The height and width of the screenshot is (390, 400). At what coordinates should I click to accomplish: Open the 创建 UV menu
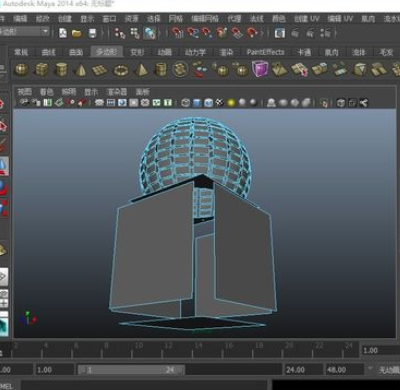click(306, 18)
